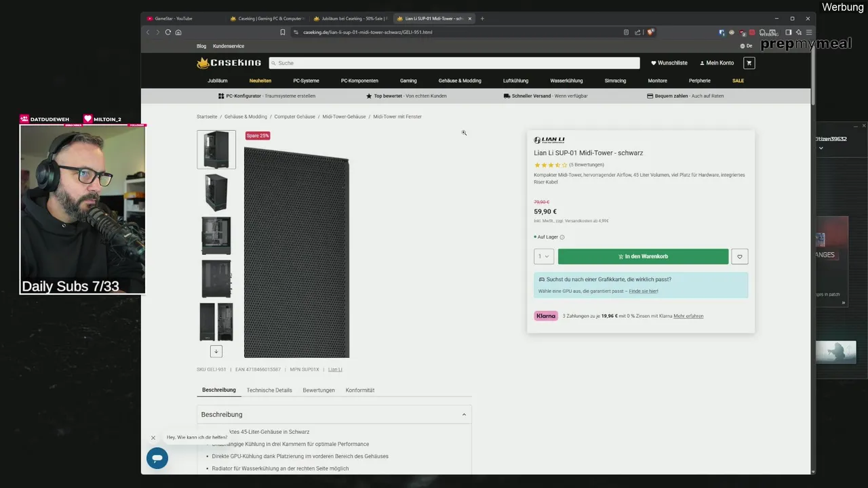Open language selector De
868x488 pixels.
(747, 46)
